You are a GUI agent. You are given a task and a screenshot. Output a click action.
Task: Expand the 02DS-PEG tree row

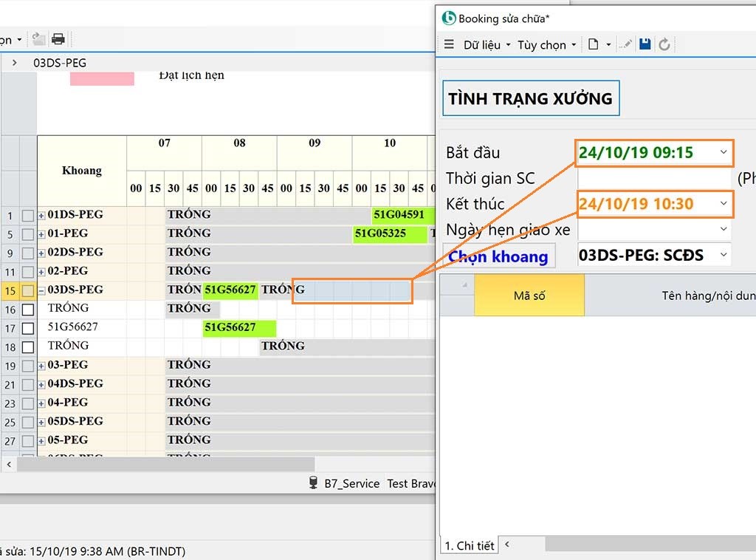point(41,253)
